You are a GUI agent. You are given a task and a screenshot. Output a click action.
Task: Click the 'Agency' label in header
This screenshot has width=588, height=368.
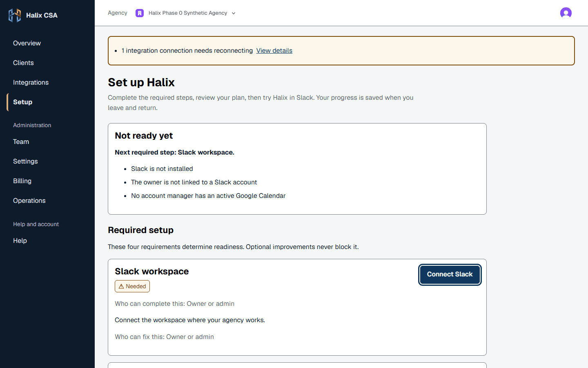[118, 13]
